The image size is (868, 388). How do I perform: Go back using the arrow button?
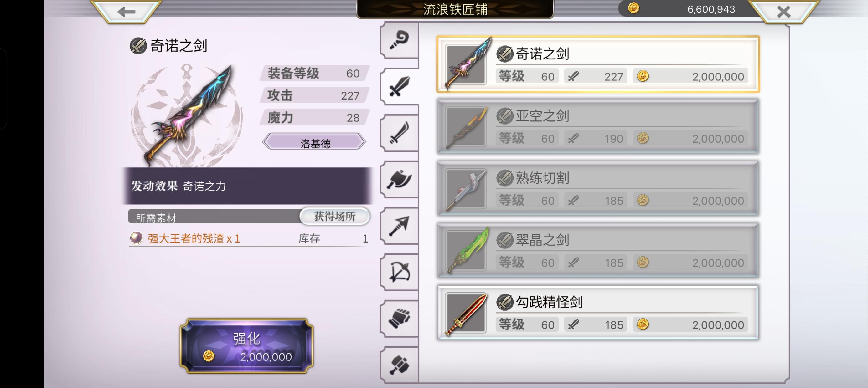tap(127, 12)
